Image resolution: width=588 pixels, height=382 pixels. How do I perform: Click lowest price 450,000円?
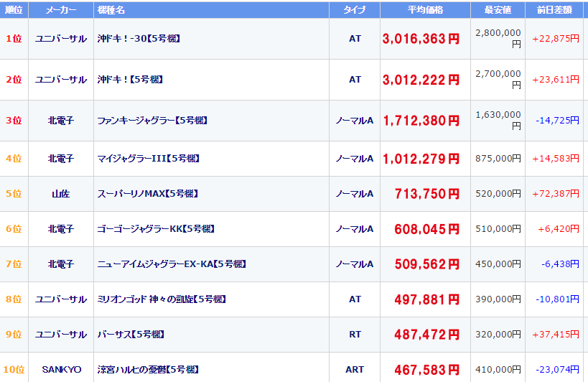(498, 264)
